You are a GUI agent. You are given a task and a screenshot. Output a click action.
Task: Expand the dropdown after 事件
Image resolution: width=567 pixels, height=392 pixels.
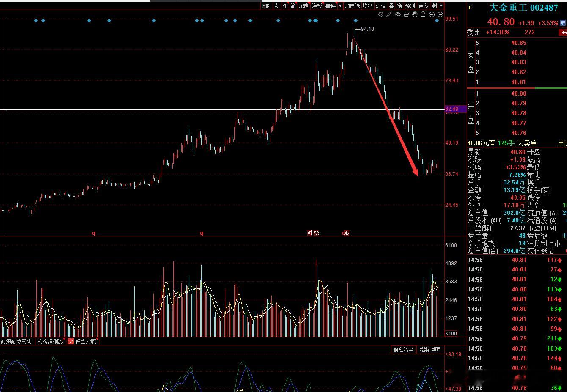point(340,6)
